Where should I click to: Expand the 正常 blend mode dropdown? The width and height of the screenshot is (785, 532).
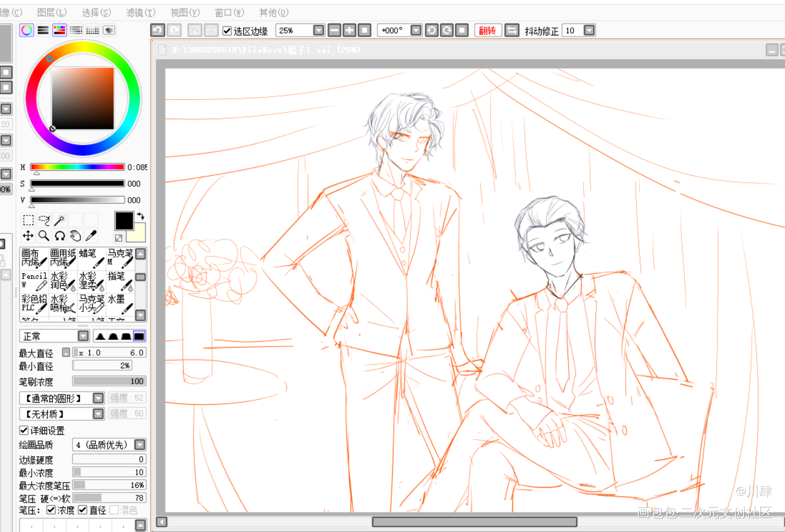(x=83, y=336)
